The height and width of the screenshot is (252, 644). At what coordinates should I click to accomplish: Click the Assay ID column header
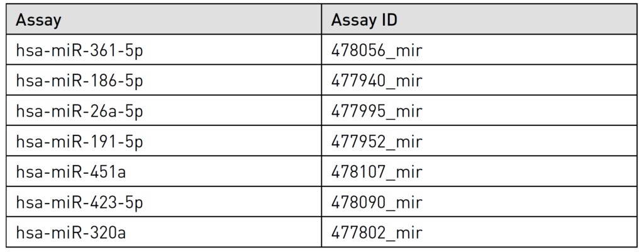[364, 20]
